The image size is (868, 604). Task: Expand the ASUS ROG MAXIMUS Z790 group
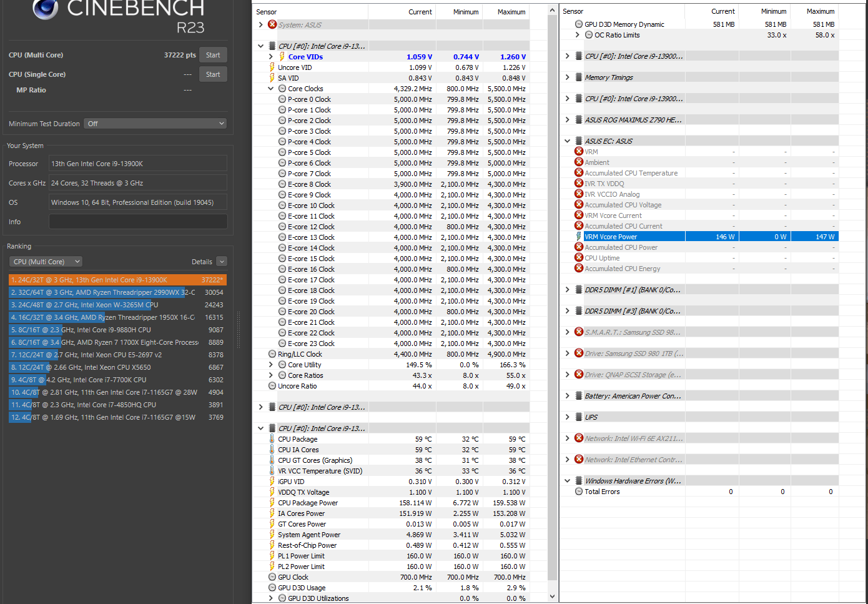coord(567,120)
